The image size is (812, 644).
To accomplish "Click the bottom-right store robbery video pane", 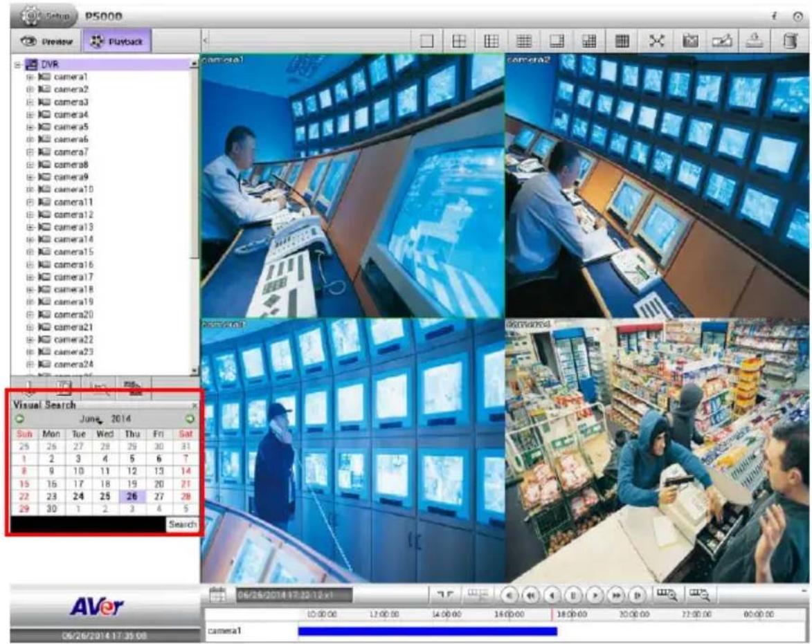I will tap(658, 450).
